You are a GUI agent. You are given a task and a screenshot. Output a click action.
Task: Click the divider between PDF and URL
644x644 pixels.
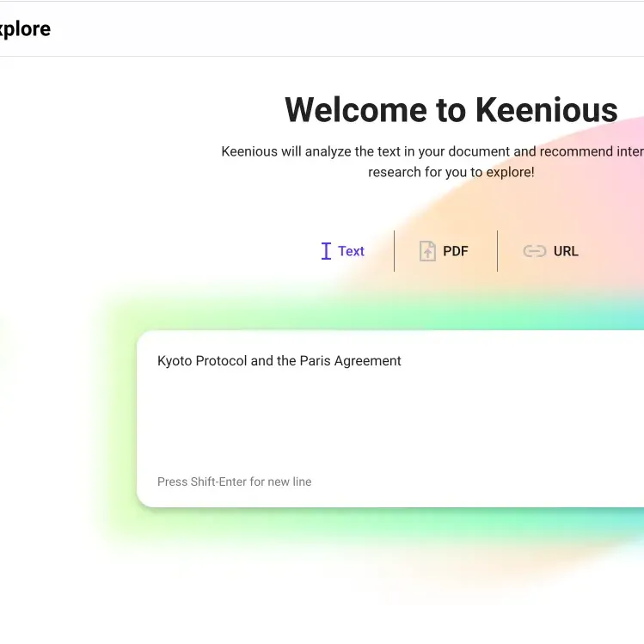[497, 251]
